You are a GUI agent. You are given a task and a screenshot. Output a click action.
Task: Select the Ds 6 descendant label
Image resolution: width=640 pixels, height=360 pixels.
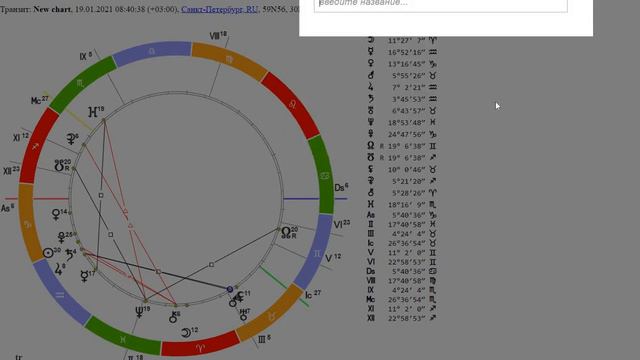point(341,187)
